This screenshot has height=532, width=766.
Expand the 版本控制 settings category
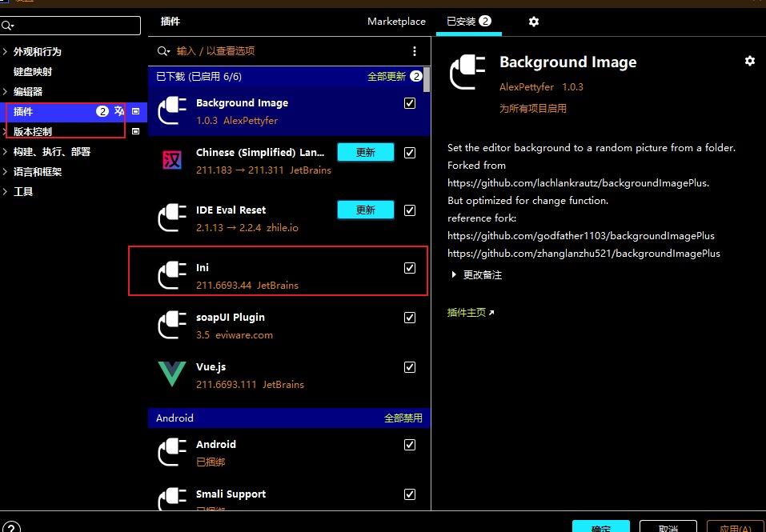click(4, 131)
